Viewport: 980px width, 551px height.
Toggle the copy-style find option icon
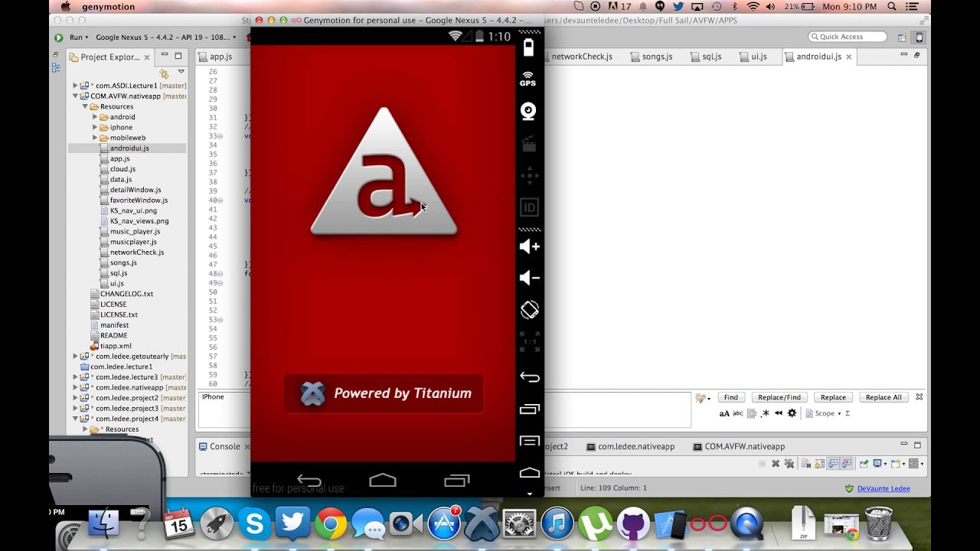coord(752,413)
